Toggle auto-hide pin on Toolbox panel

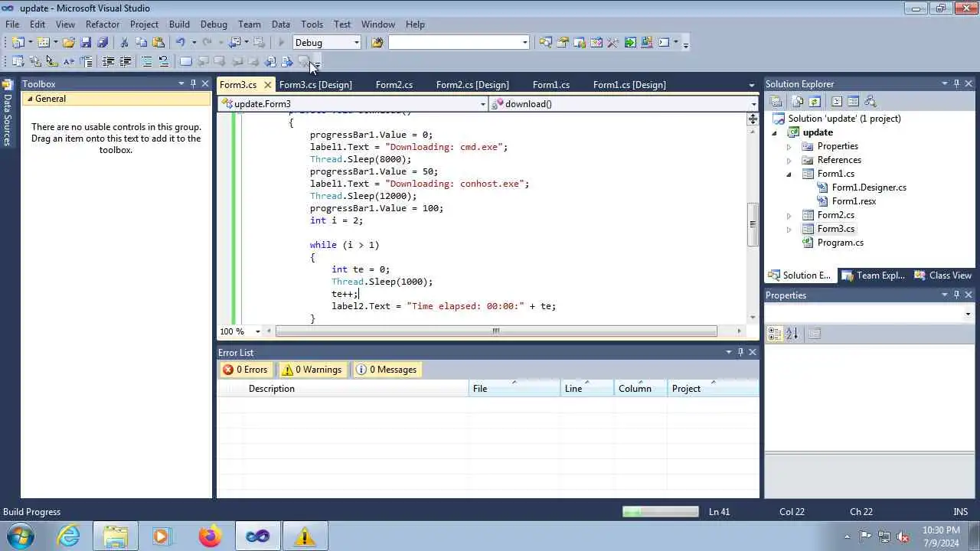click(193, 83)
